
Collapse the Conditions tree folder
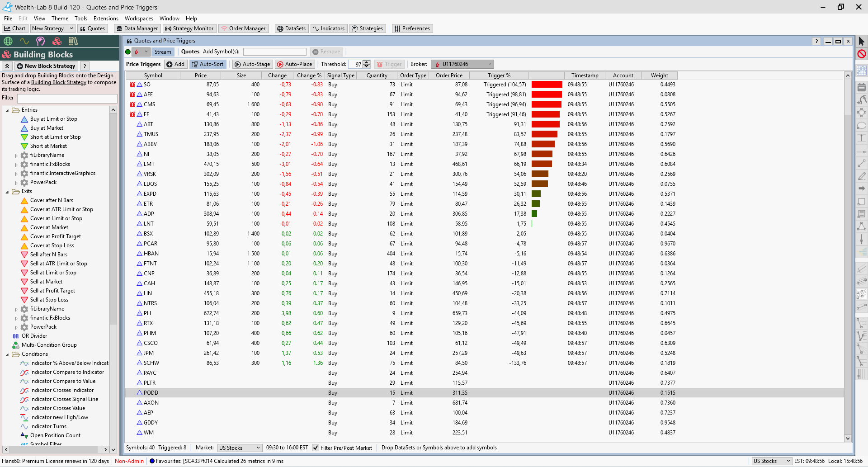pyautogui.click(x=7, y=354)
